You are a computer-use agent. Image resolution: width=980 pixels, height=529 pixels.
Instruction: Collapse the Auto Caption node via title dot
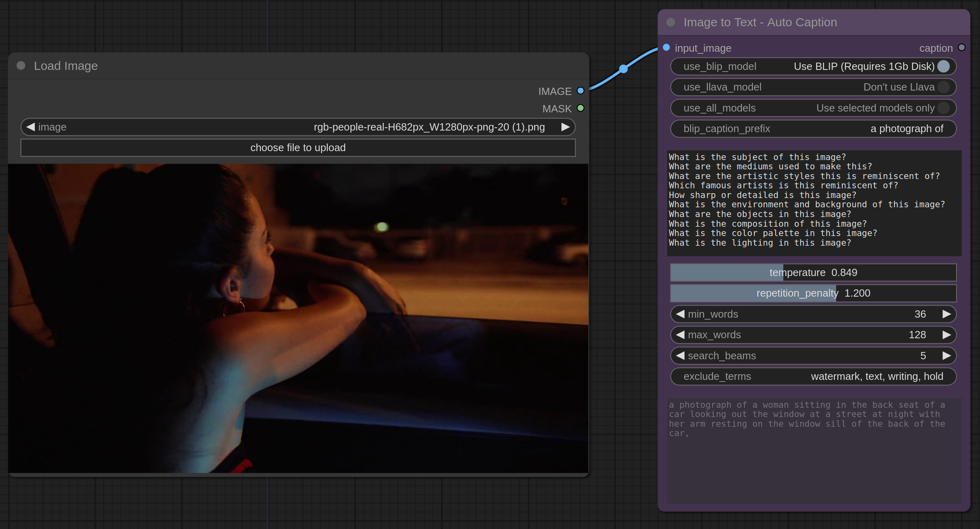[x=670, y=22]
